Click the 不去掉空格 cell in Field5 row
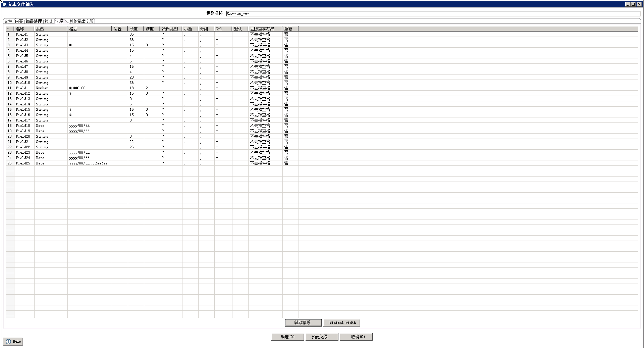The width and height of the screenshot is (644, 348). point(265,56)
